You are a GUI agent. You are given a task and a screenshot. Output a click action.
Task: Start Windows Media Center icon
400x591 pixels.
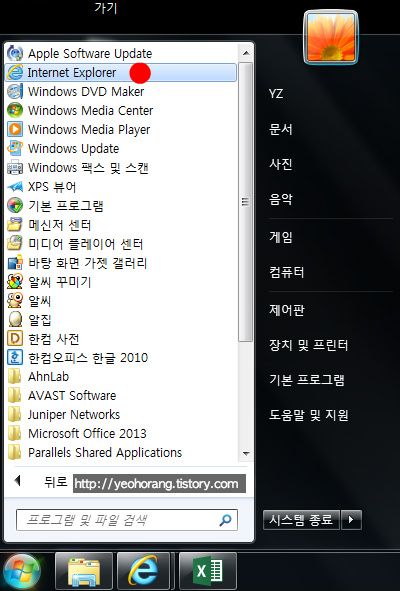(x=15, y=110)
